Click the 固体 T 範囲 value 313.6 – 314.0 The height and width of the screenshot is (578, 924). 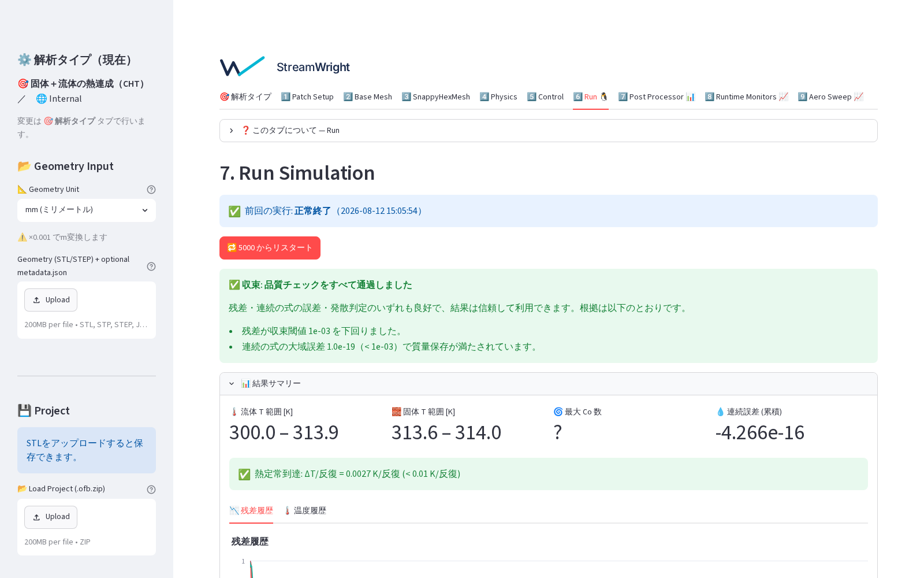[446, 432]
